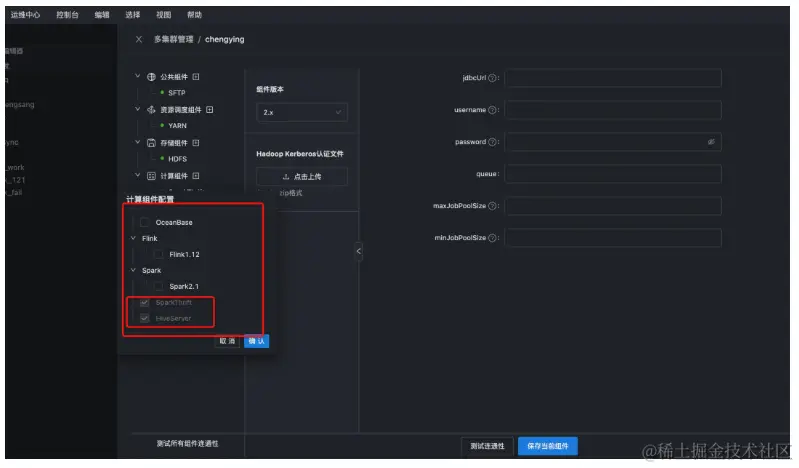The height and width of the screenshot is (468, 799).
Task: Add a component under 存储组件 plus icon
Action: coord(196,143)
